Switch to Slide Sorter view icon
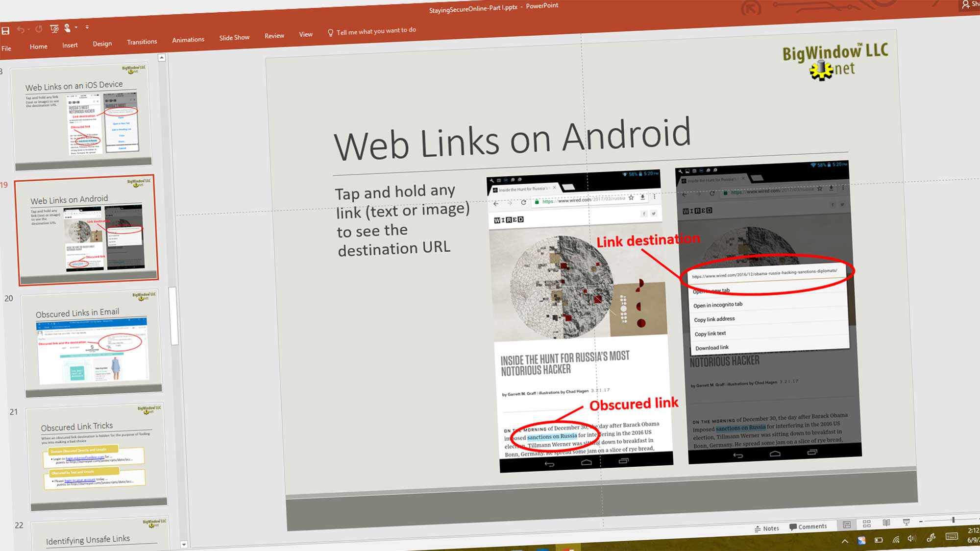 [866, 524]
